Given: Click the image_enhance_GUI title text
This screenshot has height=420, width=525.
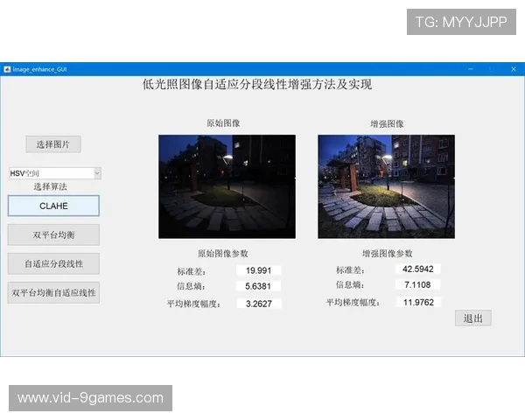Looking at the screenshot, I should pos(39,69).
